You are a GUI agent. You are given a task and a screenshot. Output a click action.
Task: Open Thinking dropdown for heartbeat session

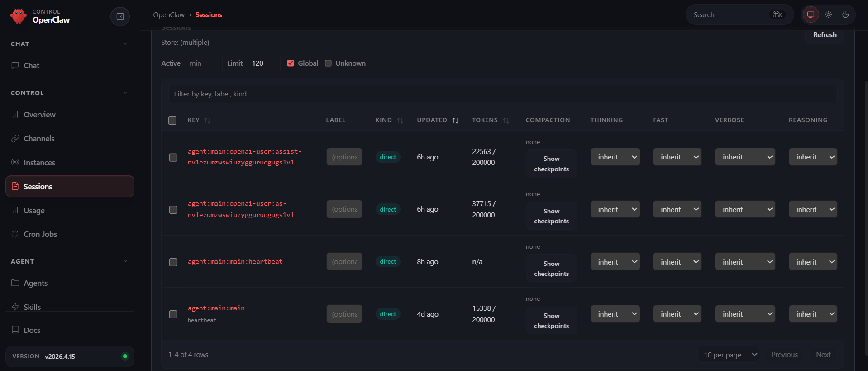[615, 262]
